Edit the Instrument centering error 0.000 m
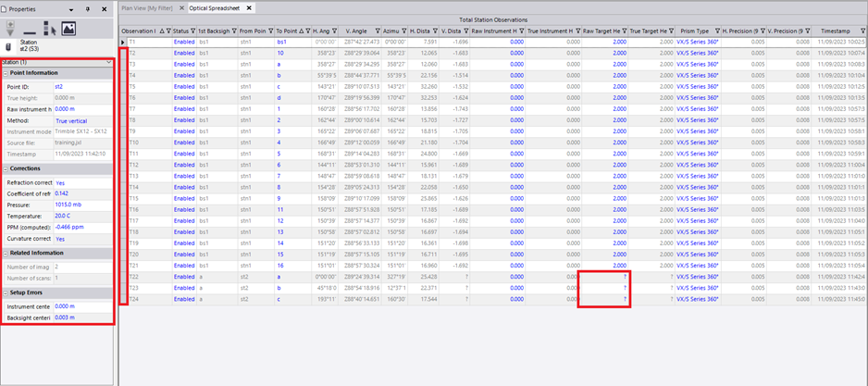Viewport: 868px width, 386px height. [x=83, y=306]
